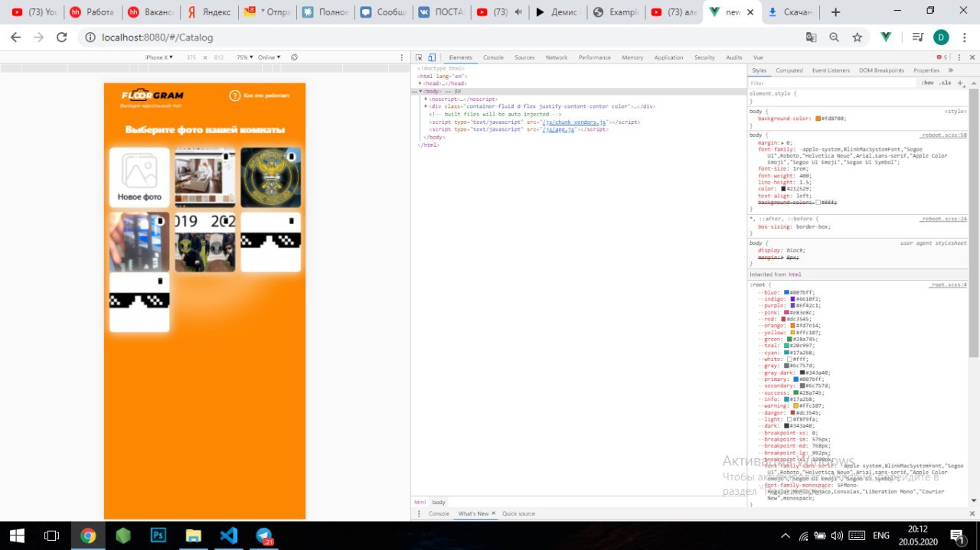The image size is (980, 550).
Task: Open the Windows Start menu
Action: click(x=17, y=535)
